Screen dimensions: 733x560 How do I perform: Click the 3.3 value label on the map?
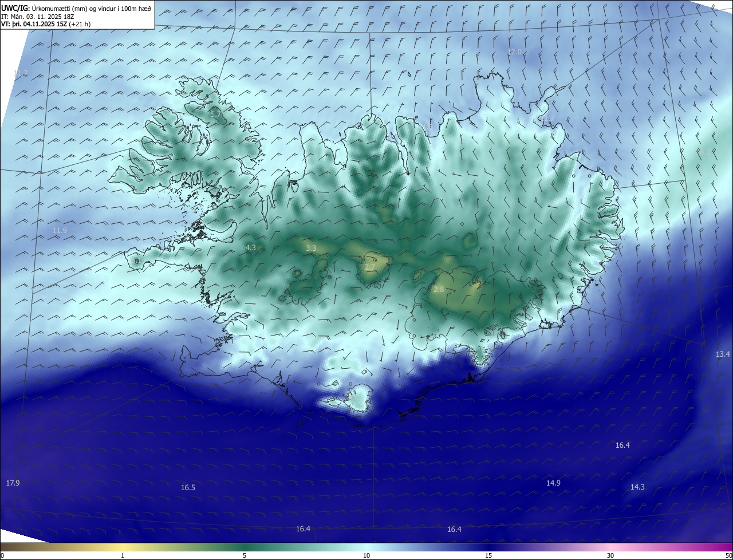[x=311, y=249]
